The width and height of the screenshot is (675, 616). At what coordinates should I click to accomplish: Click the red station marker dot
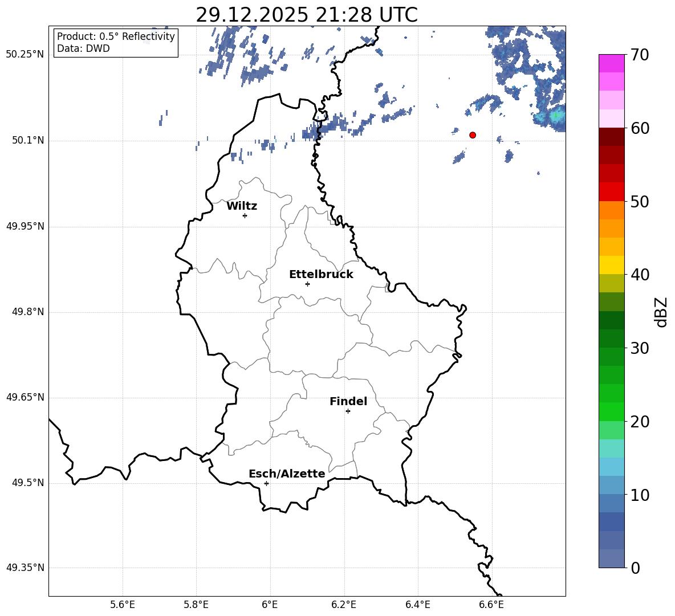(x=473, y=135)
